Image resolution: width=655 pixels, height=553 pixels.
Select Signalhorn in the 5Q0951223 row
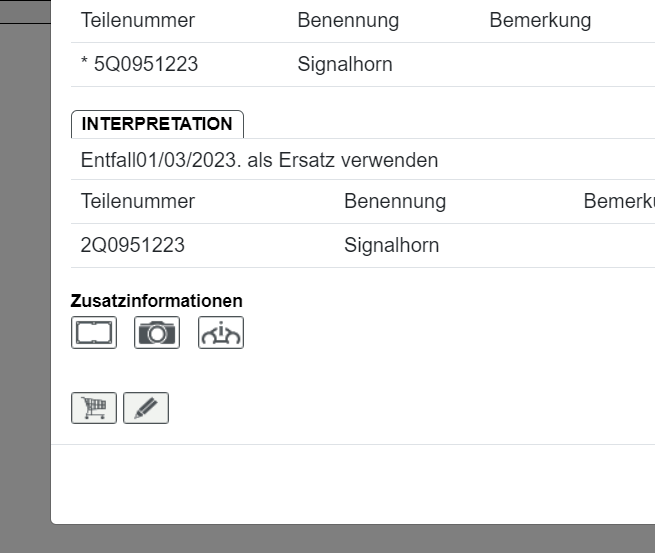click(x=344, y=65)
